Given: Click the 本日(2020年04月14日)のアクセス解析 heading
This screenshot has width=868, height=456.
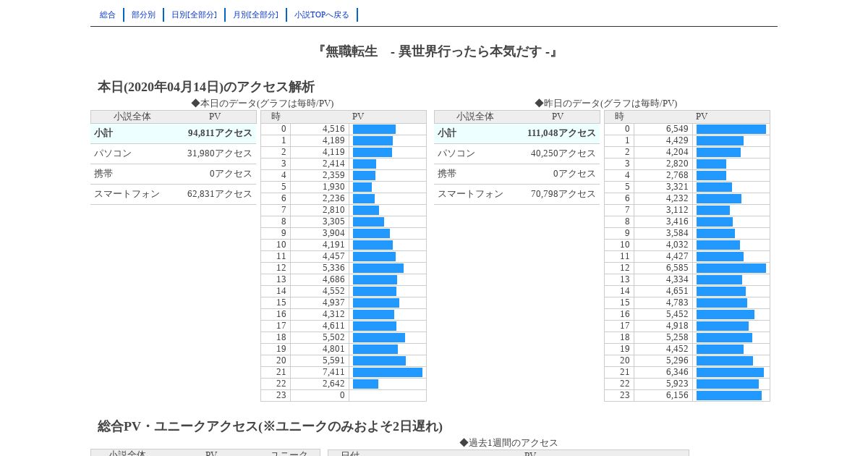Looking at the screenshot, I should (206, 87).
